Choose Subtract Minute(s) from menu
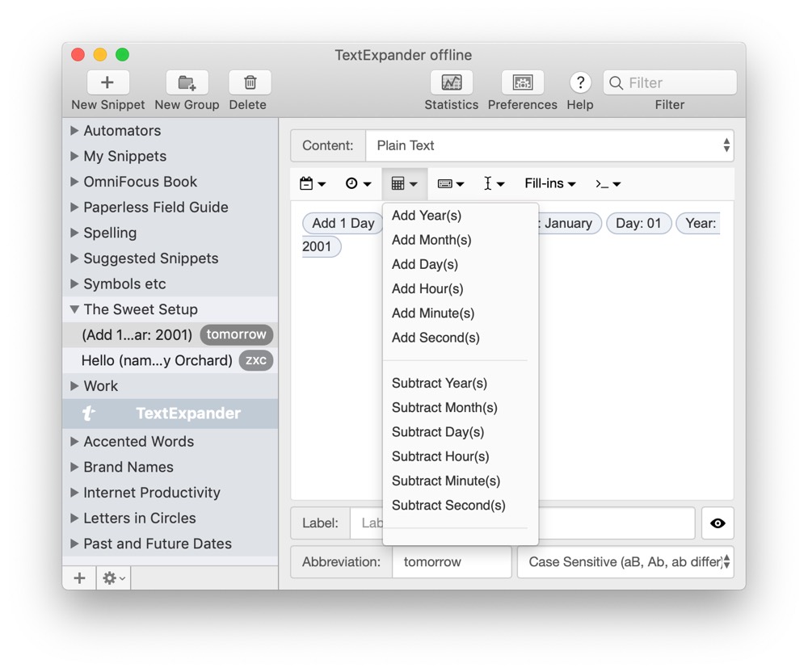808x672 pixels. pyautogui.click(x=461, y=481)
